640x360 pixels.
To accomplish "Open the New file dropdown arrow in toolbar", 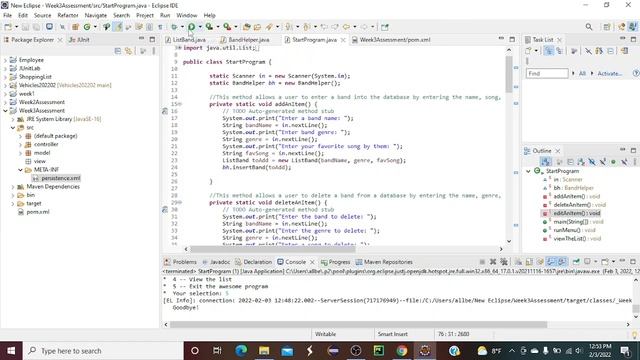I will point(16,27).
